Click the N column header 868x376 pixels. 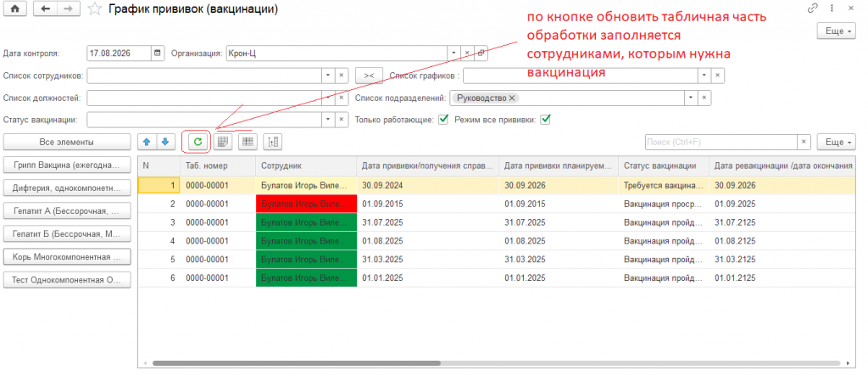159,166
